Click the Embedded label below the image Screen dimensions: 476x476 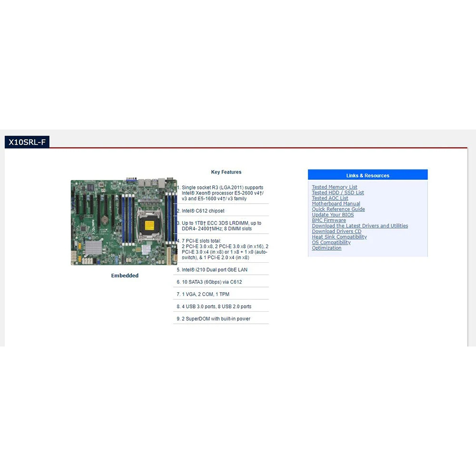pos(124,276)
